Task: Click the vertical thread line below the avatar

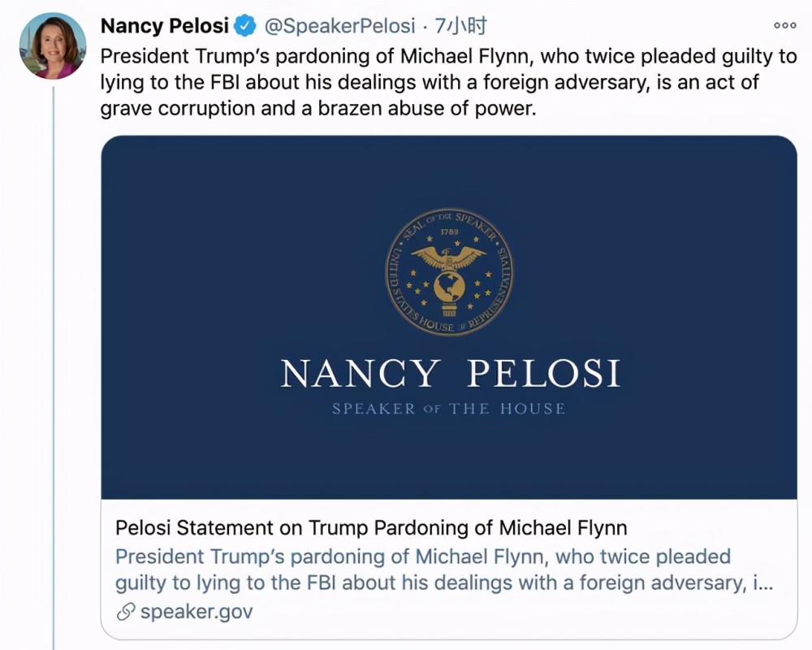Action: click(54, 366)
